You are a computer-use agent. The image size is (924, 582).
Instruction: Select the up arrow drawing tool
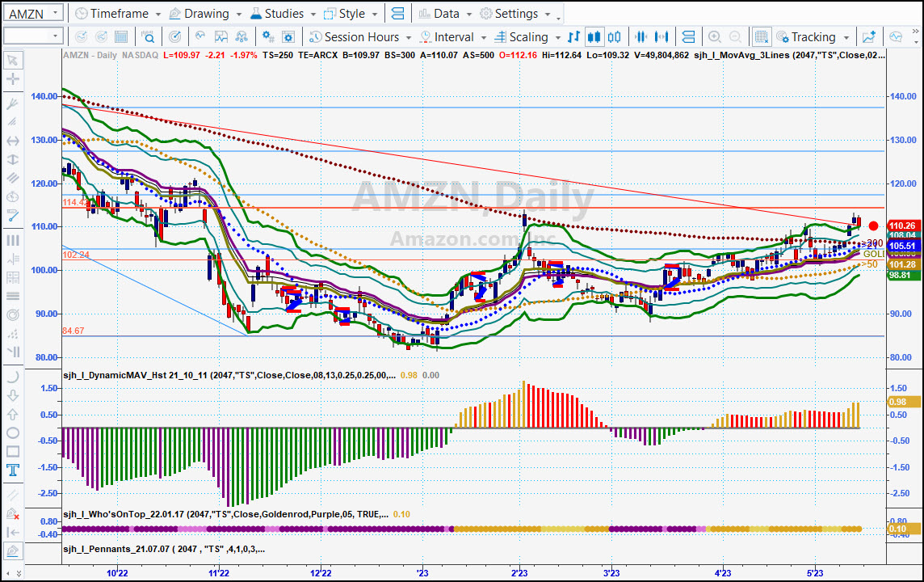[x=12, y=415]
